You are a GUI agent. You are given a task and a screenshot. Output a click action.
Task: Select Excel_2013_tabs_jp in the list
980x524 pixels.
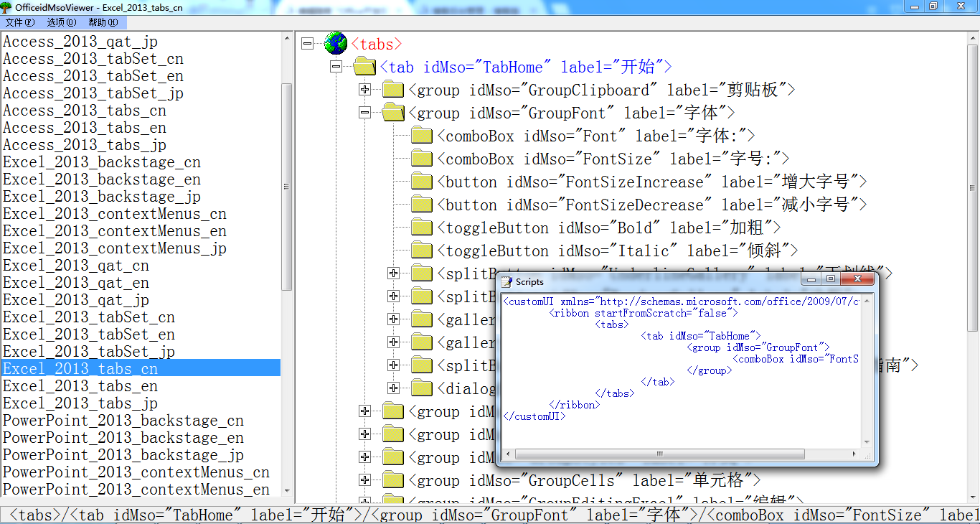(x=80, y=403)
